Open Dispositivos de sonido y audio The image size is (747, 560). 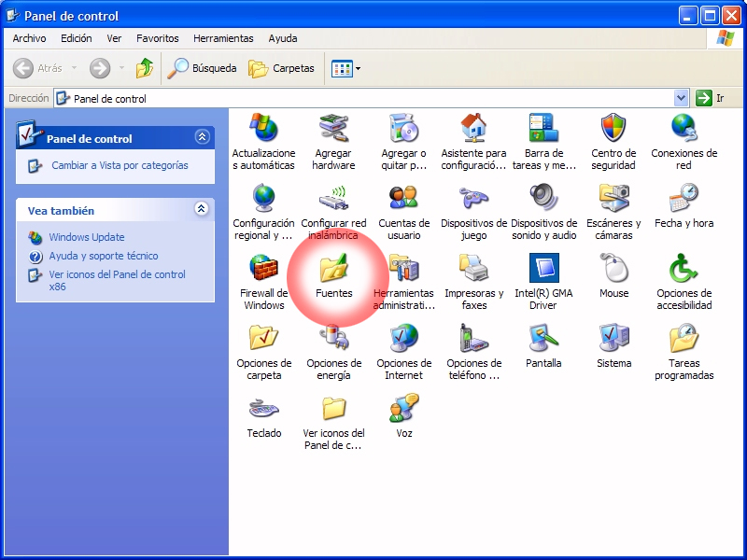click(543, 198)
